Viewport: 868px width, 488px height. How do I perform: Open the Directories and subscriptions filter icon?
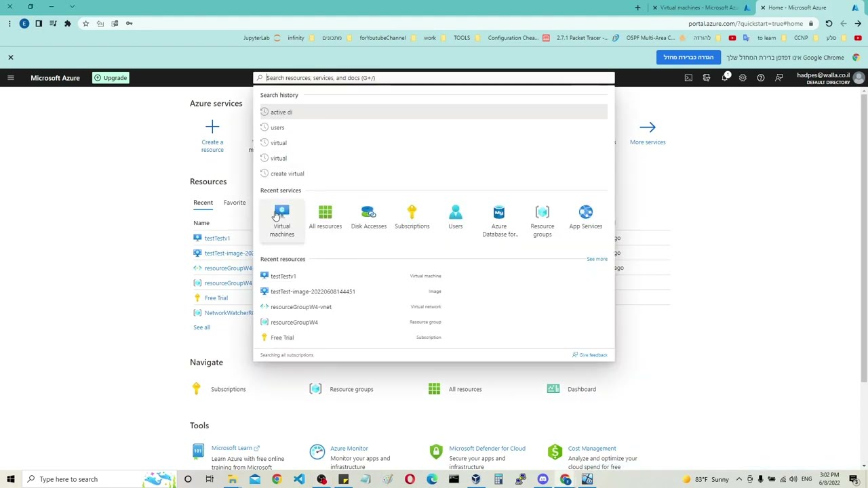point(707,78)
